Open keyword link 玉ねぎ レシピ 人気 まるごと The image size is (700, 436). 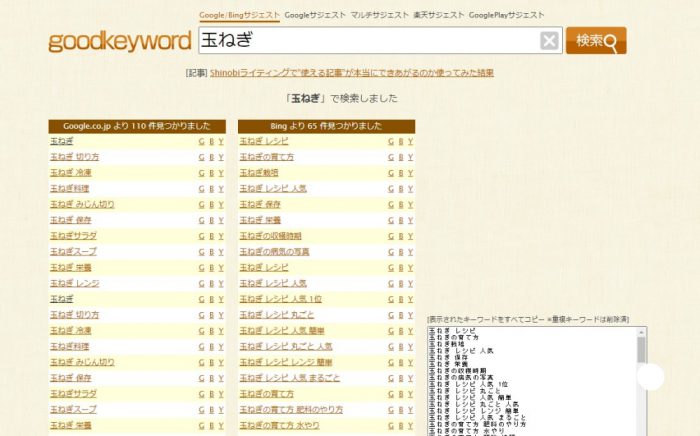coord(290,378)
